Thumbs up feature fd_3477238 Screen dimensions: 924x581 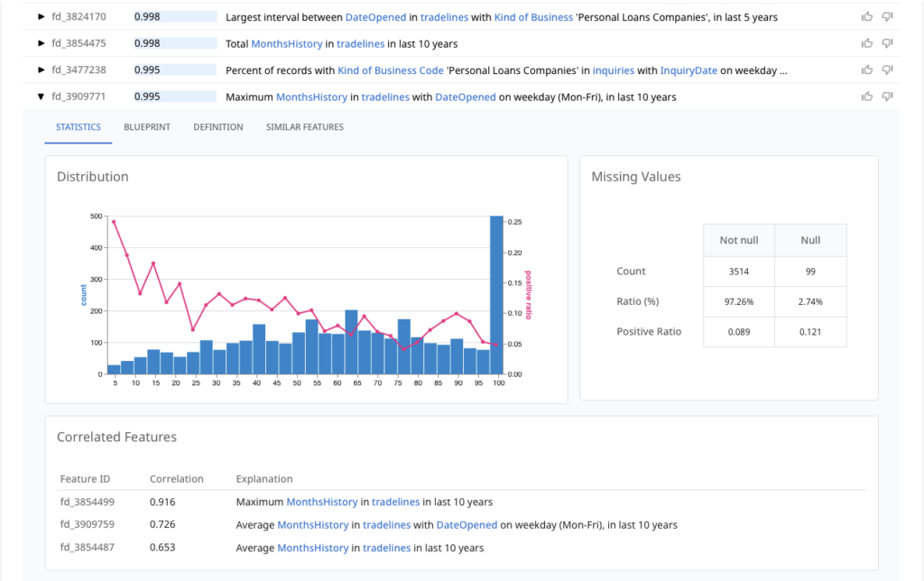pos(867,69)
